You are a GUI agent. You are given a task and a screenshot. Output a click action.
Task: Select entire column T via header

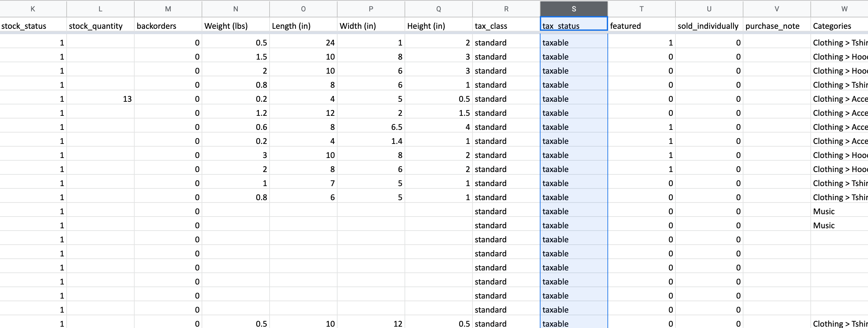pos(641,9)
